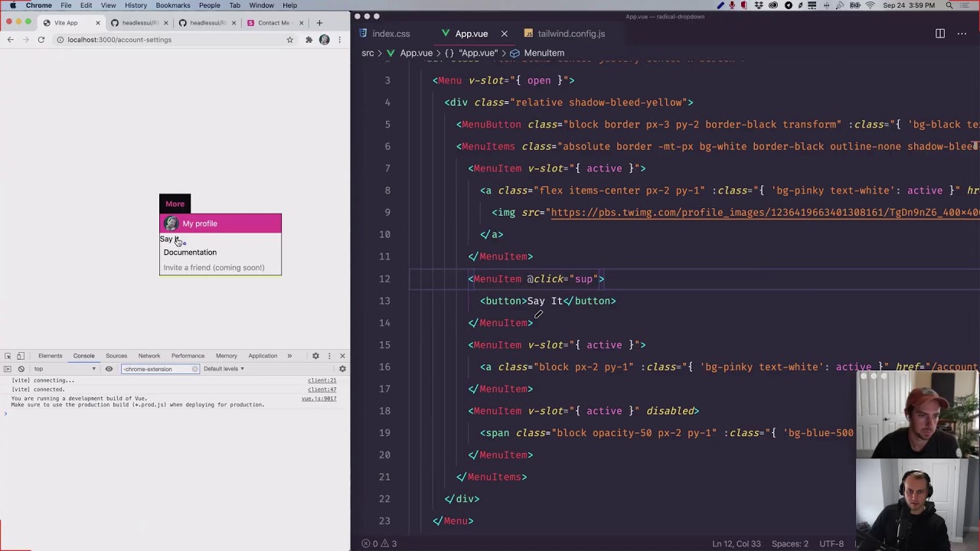Open DevTools settings gear in the tab bar
The height and width of the screenshot is (551, 980).
[x=315, y=356]
